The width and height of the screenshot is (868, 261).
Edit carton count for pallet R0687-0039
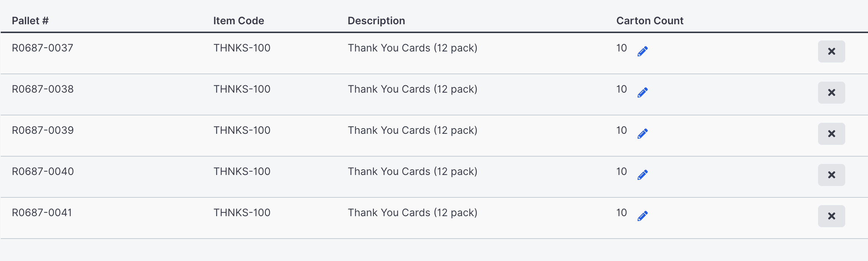tap(642, 134)
